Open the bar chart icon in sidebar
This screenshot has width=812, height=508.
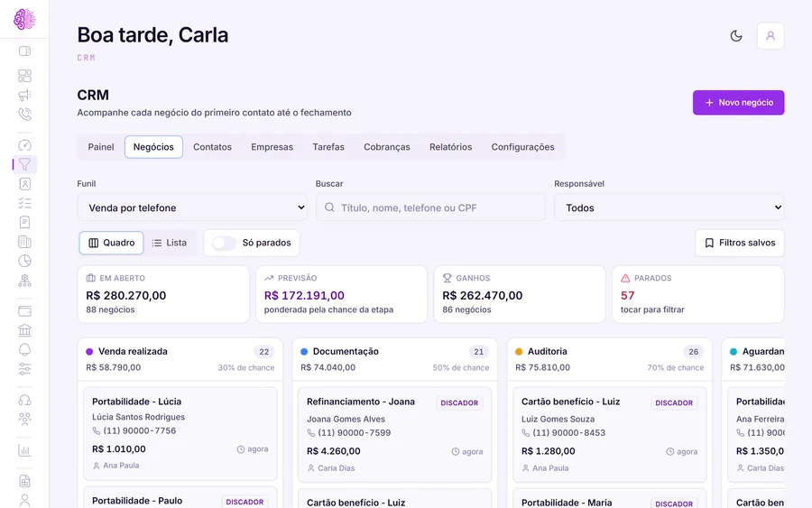(x=24, y=450)
